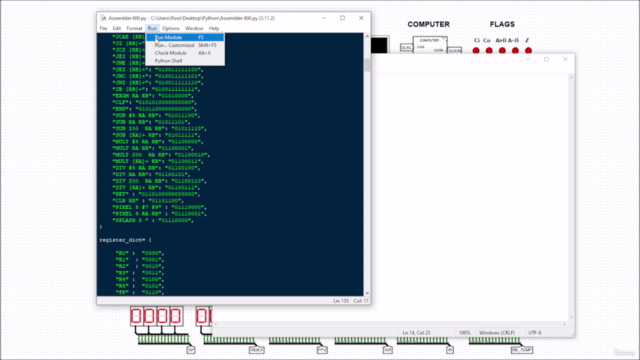Click UTF-8 encoding status entry
This screenshot has height=360, width=640.
(535, 333)
